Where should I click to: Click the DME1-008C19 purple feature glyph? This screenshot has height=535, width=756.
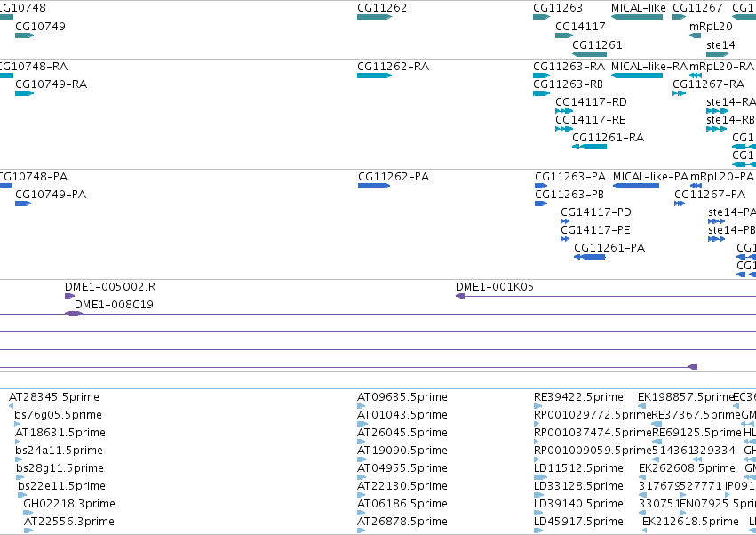pos(73,314)
